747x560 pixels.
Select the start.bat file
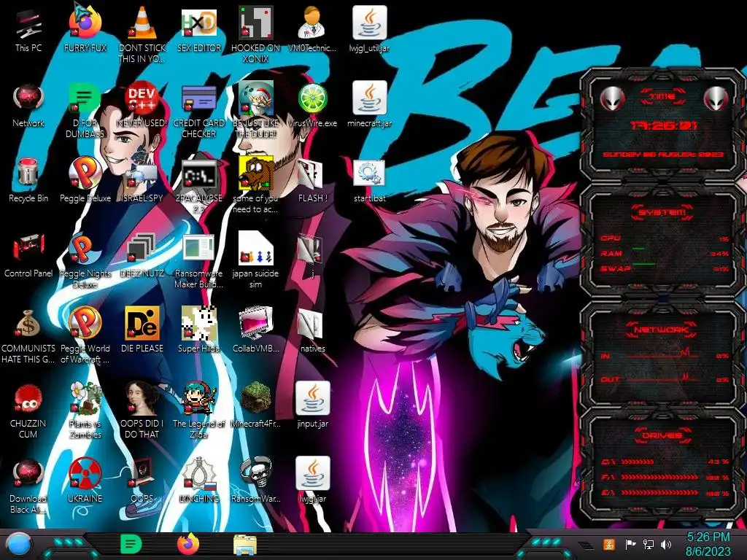(370, 174)
